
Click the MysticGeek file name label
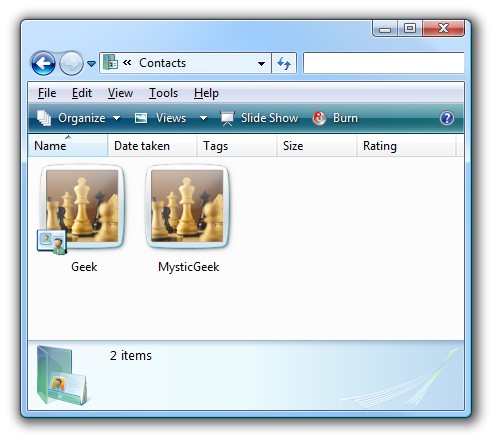[189, 267]
